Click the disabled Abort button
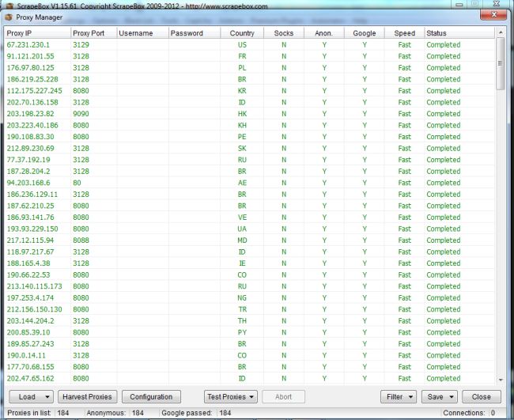The width and height of the screenshot is (514, 420). point(283,397)
